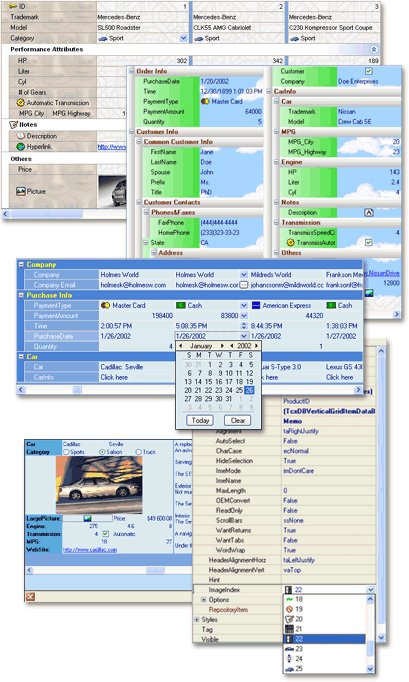This screenshot has height=682, width=409.
Task: Click the Notes category notepad icon
Action: tap(13, 124)
